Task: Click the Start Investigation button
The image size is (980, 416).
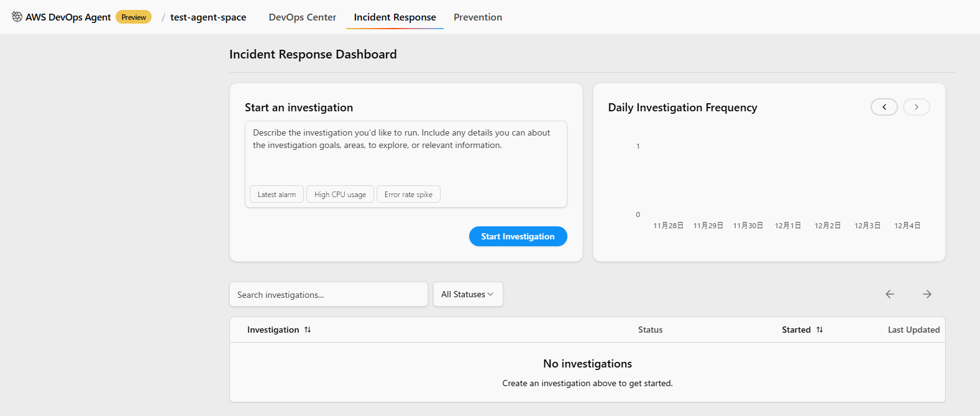Action: tap(518, 236)
